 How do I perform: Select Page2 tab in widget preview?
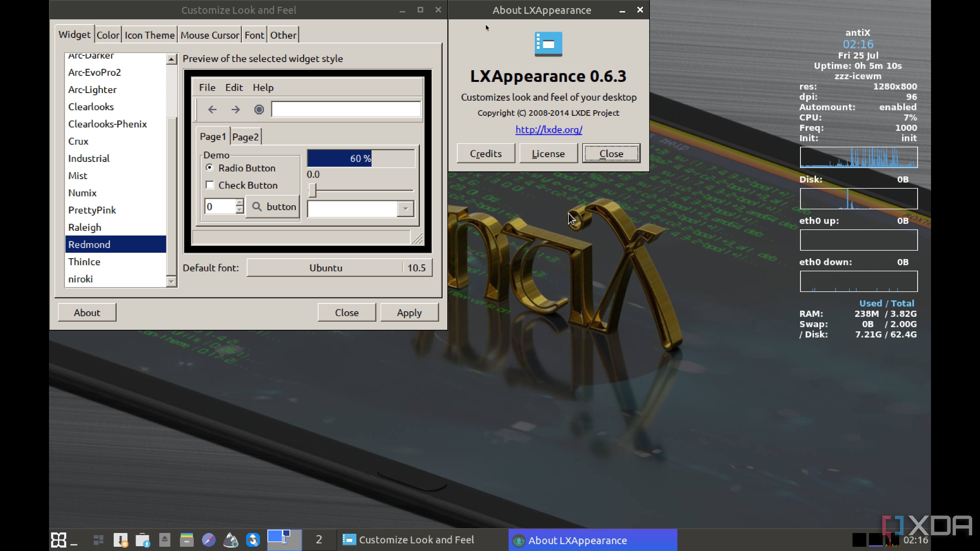tap(245, 137)
